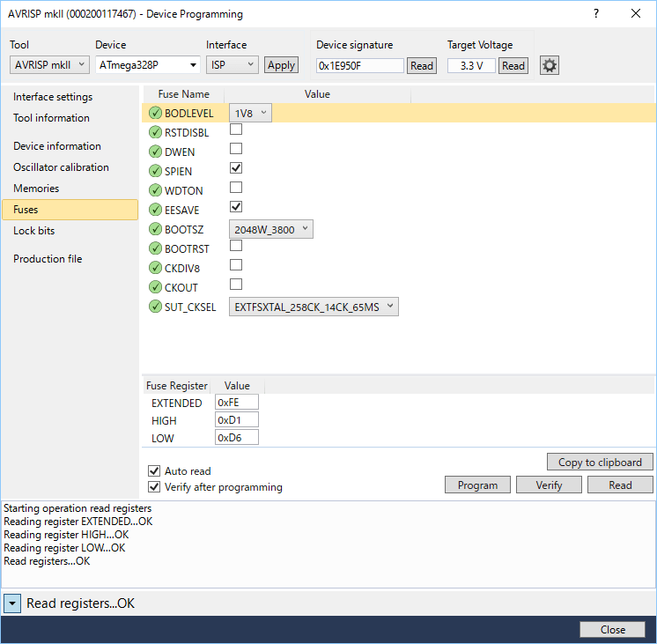Read the target voltage
The width and height of the screenshot is (657, 644).
coord(513,66)
